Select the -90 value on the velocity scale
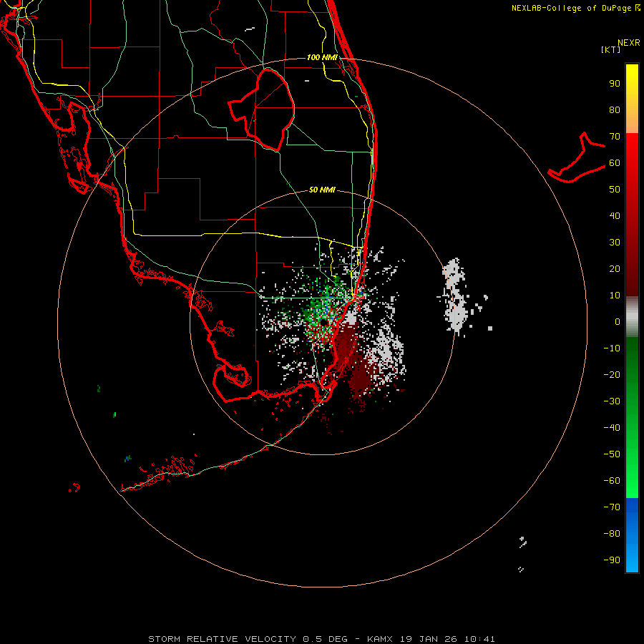The height and width of the screenshot is (644, 644). 612,560
